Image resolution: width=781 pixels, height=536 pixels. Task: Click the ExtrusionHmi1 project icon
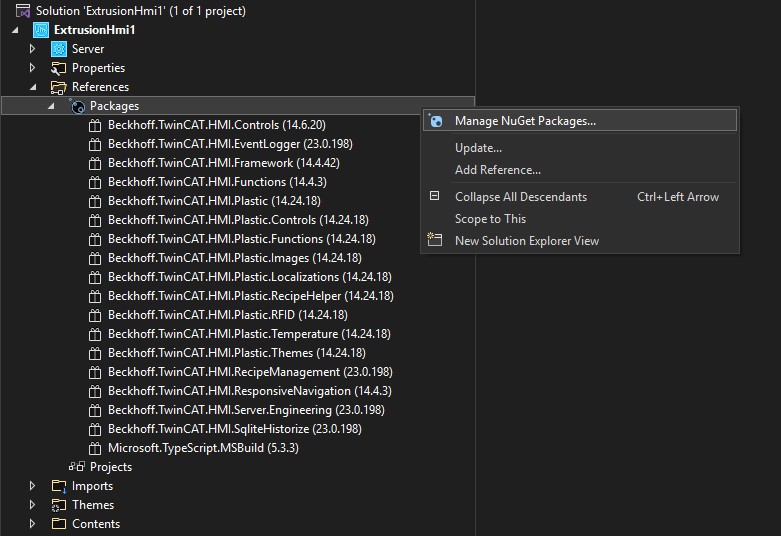41,30
